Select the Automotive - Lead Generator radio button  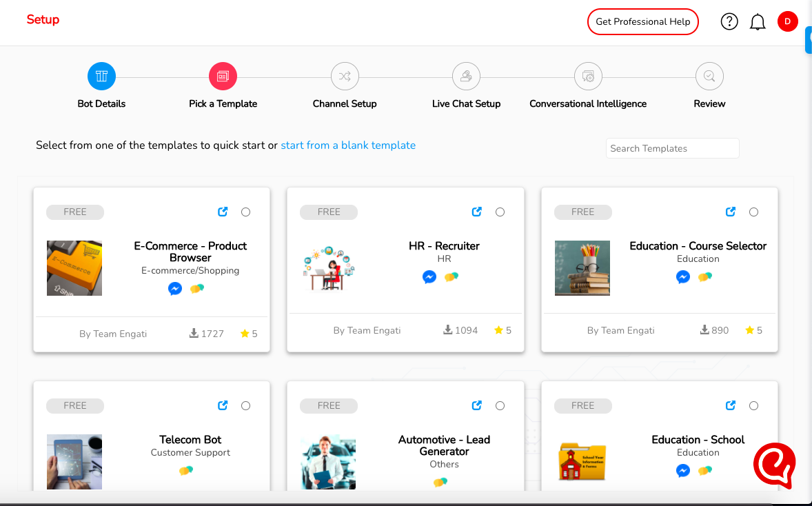pos(500,405)
